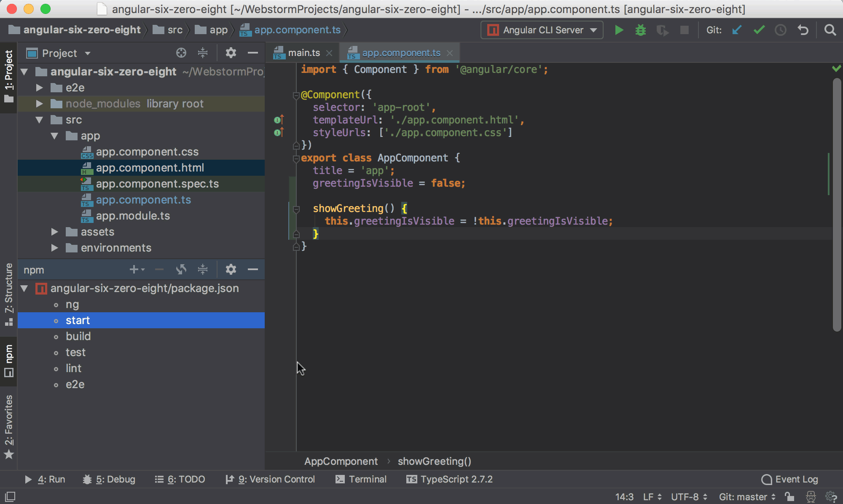
Task: Open Project panel settings gear
Action: point(231,53)
